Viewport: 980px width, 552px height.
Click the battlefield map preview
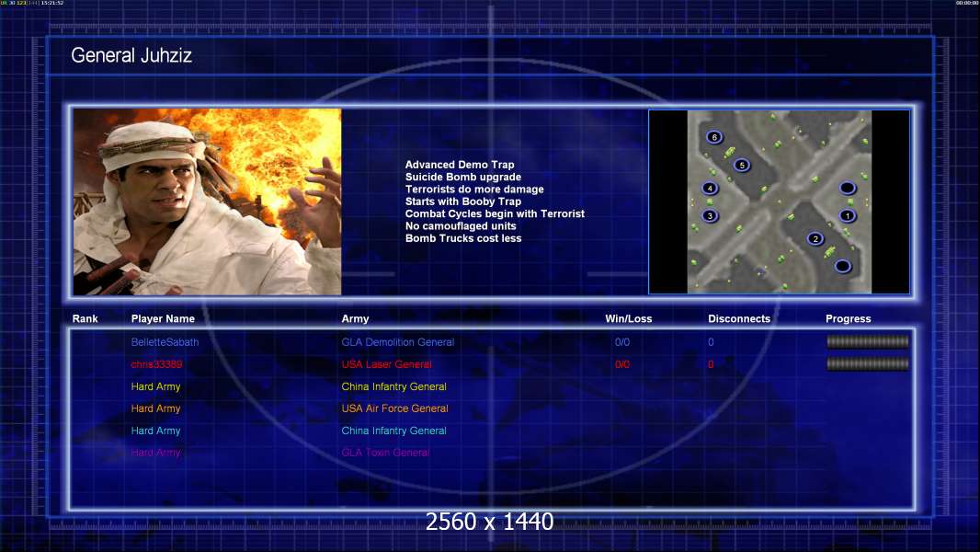780,201
